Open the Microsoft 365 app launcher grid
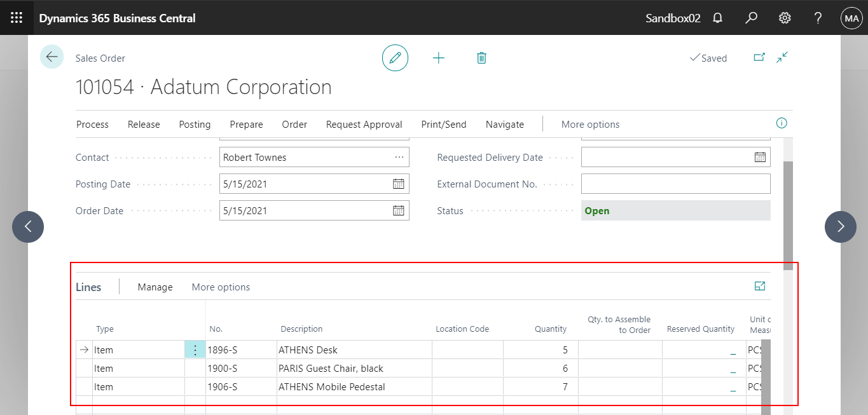 [x=16, y=17]
